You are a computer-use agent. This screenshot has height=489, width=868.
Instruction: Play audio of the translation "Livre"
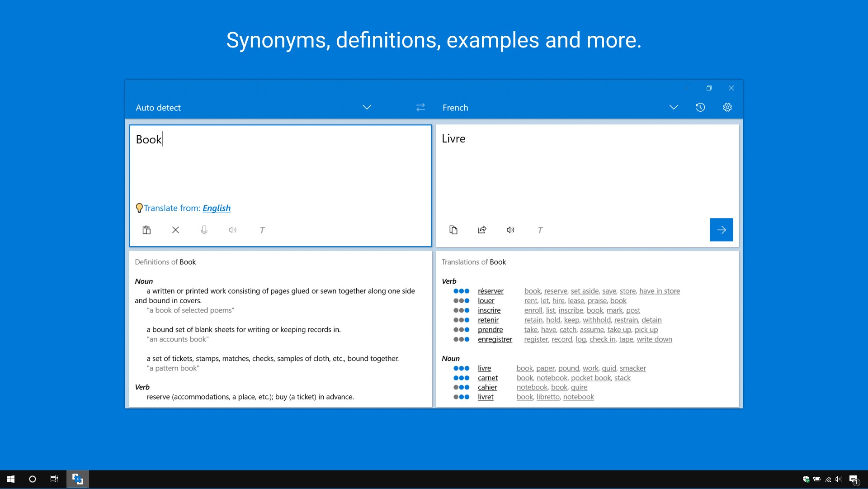tap(510, 230)
